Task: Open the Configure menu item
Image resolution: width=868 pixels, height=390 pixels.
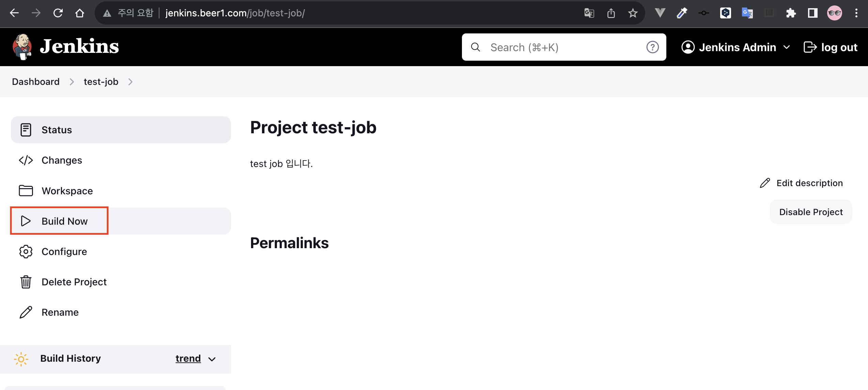Action: pyautogui.click(x=64, y=252)
